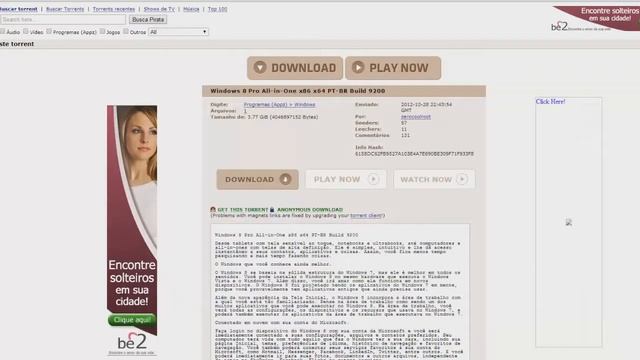Click the play icon in large PLAY NOW button
The width and height of the screenshot is (640, 360).
click(358, 67)
